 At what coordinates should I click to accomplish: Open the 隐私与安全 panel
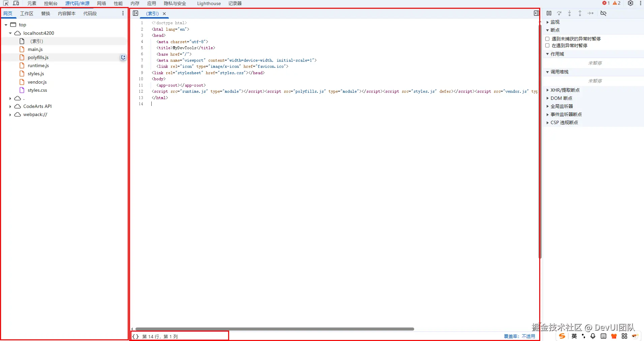[175, 3]
